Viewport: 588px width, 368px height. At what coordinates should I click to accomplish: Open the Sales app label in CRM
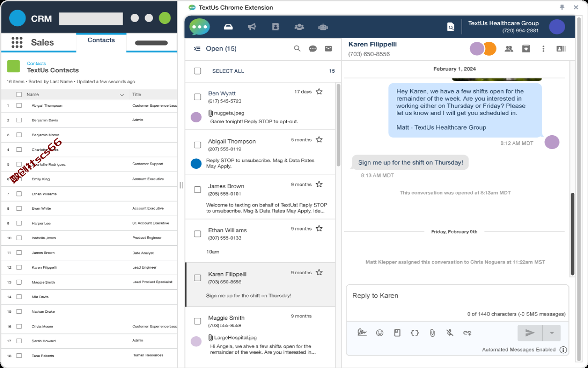coord(42,42)
